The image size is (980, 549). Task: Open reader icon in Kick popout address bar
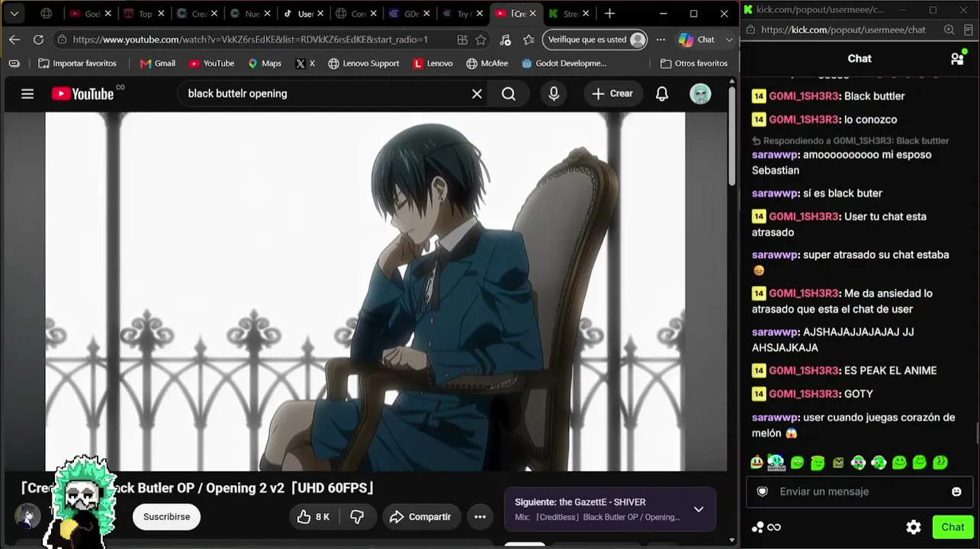969,30
